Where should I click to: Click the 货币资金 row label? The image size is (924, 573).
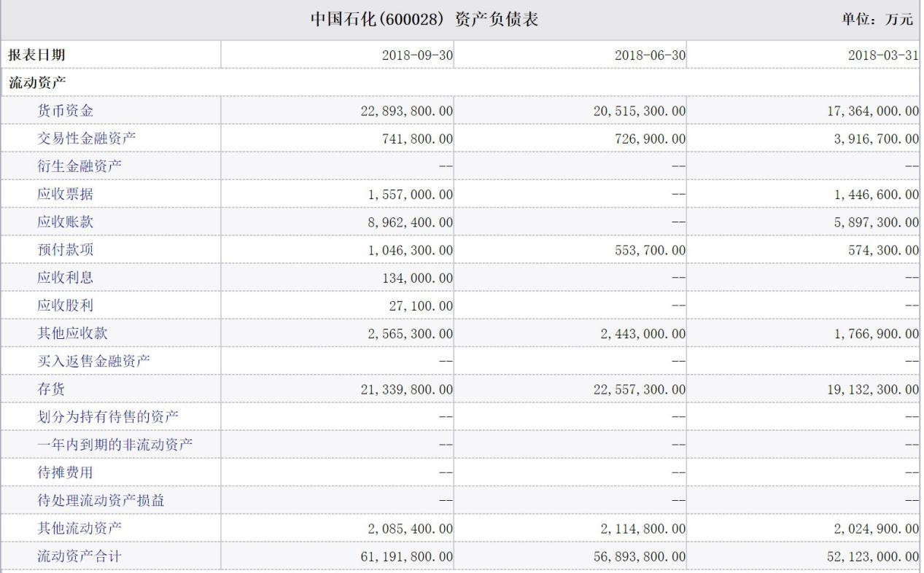coord(66,111)
